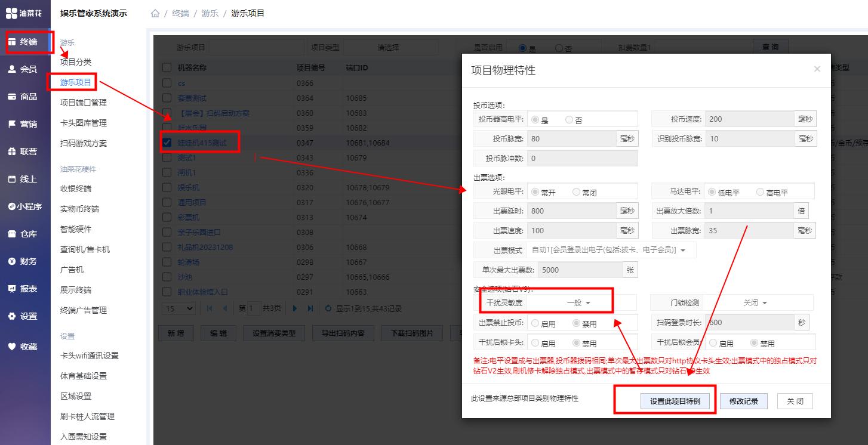868x445 pixels.
Task: Go to the last page of the table
Action: click(x=310, y=308)
